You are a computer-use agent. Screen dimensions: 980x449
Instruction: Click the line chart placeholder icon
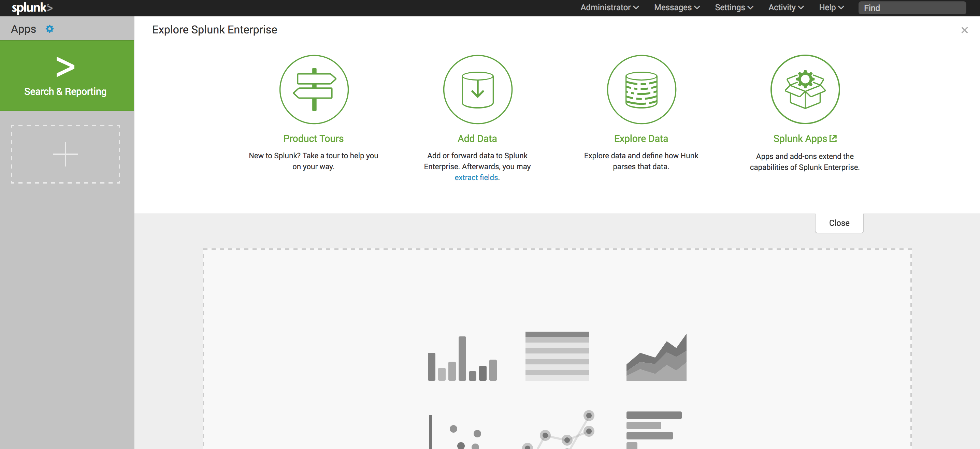(x=559, y=430)
